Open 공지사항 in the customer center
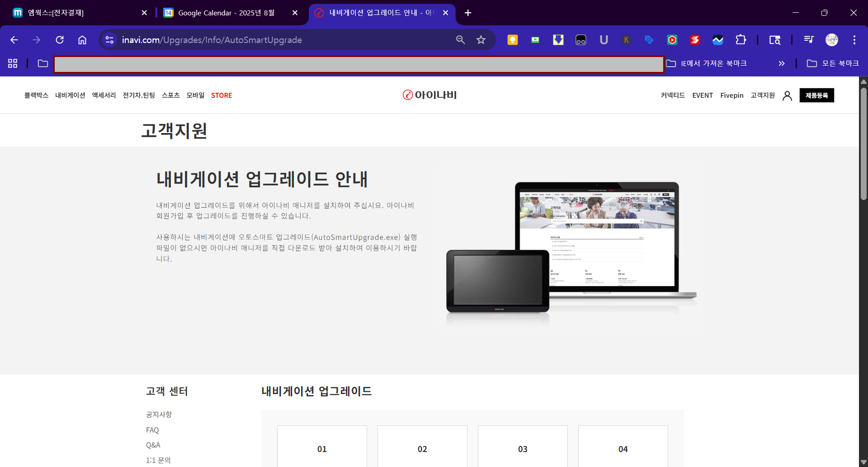868x467 pixels. coord(159,415)
